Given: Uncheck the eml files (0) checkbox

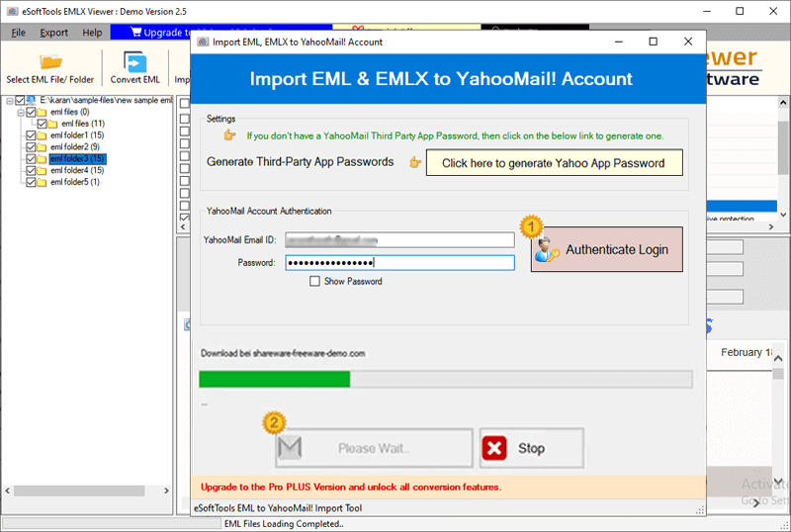Looking at the screenshot, I should [31, 112].
